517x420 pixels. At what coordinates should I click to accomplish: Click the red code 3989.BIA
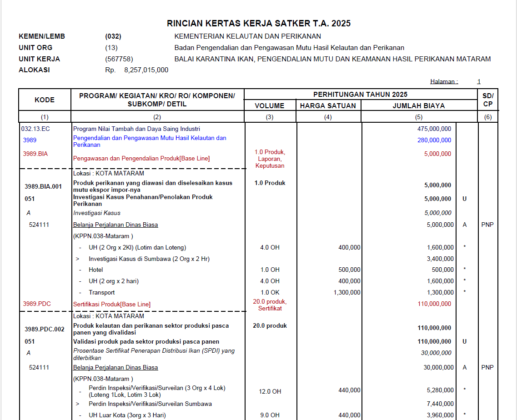(35, 154)
